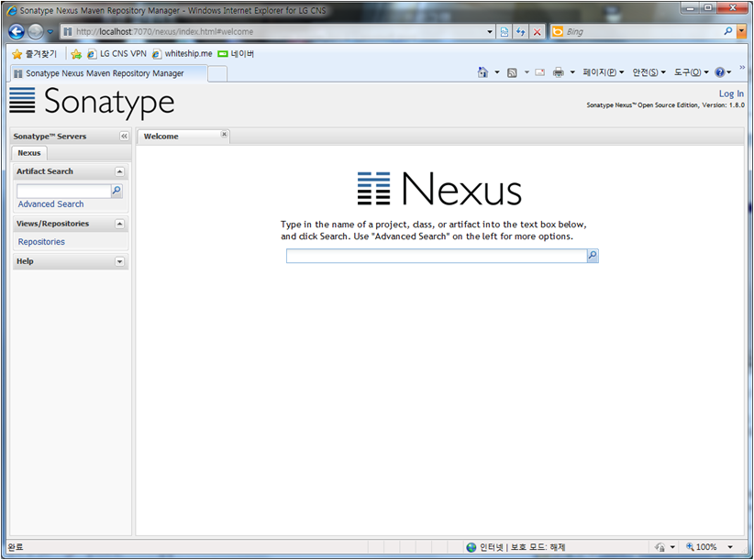Click the main Nexus search text box

point(436,257)
